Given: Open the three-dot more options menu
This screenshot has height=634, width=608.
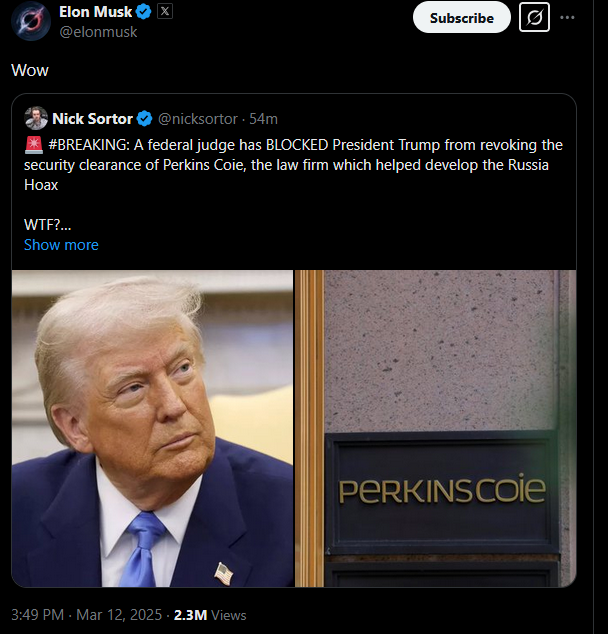Looking at the screenshot, I should [567, 17].
